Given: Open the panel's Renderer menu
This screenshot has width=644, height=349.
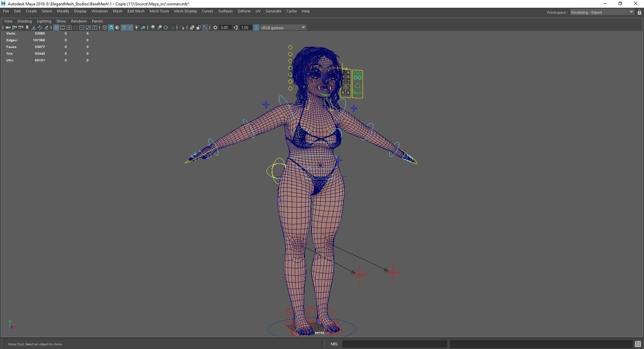Looking at the screenshot, I should point(79,21).
